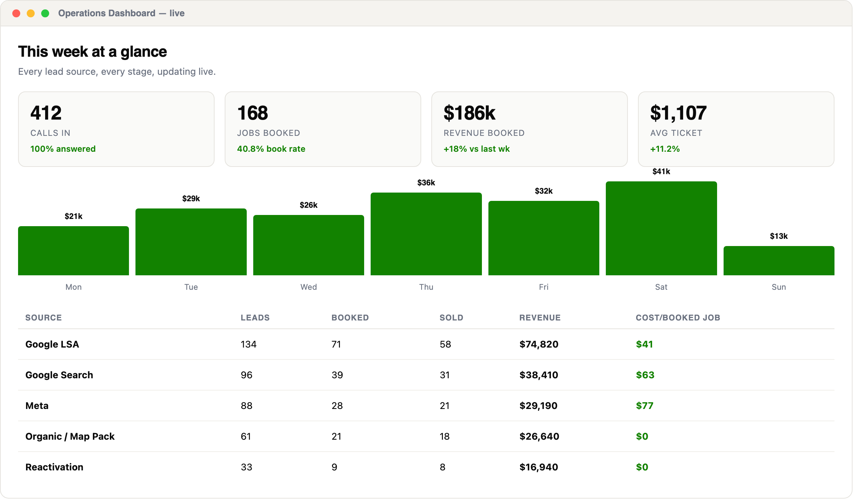This screenshot has height=504, width=867.
Task: Click the $77 cost per booked job
Action: [x=644, y=406]
